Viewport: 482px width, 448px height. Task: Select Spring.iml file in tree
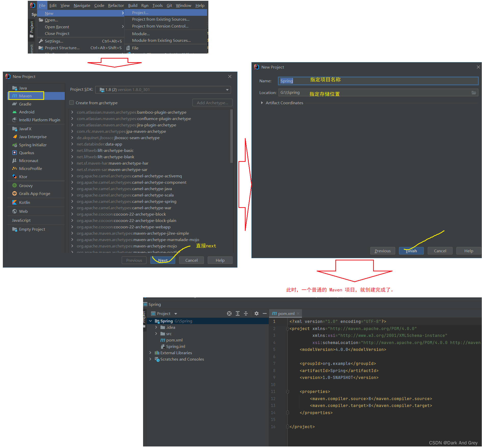coord(175,346)
